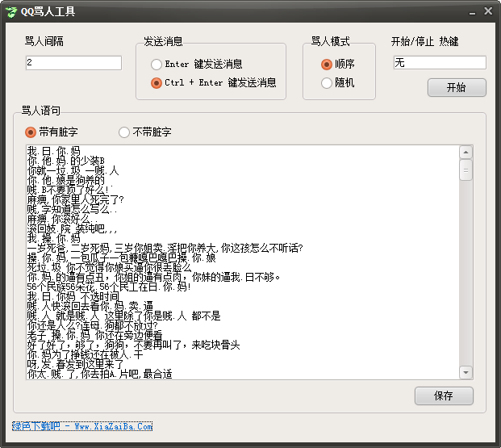Click the scrollbar up arrow
501x448 pixels.
tap(466, 153)
